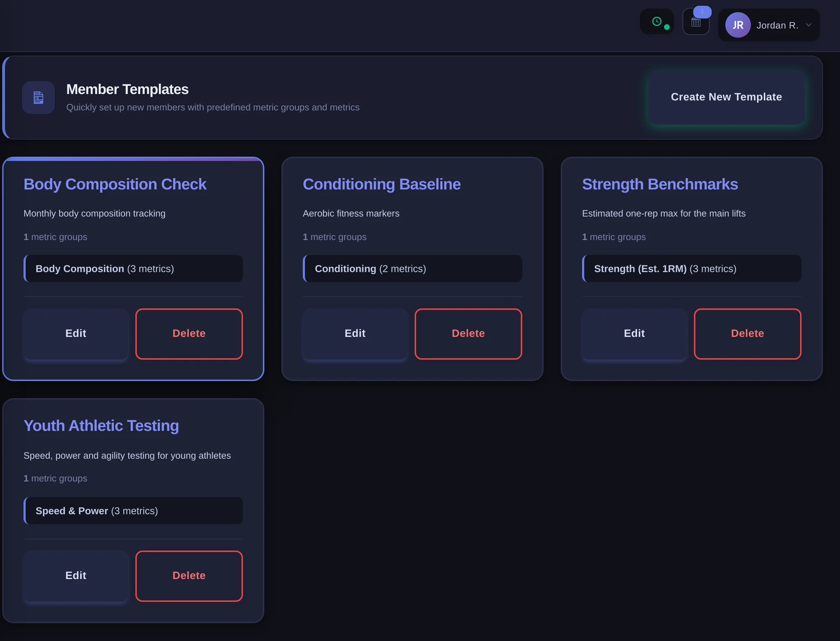Viewport: 840px width, 641px height.
Task: Edit the Conditioning Baseline template
Action: [355, 334]
